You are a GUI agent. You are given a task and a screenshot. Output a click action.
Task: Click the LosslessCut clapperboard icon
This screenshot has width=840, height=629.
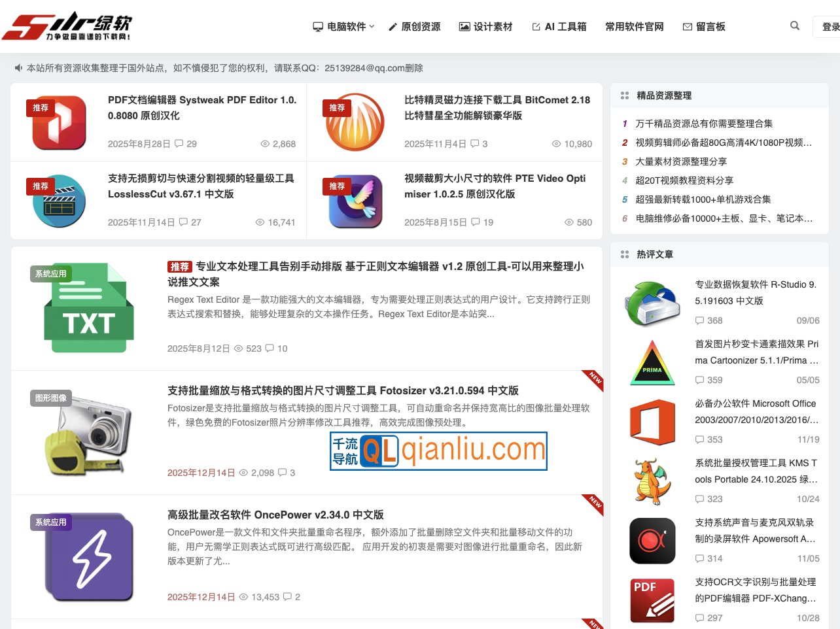pos(58,199)
